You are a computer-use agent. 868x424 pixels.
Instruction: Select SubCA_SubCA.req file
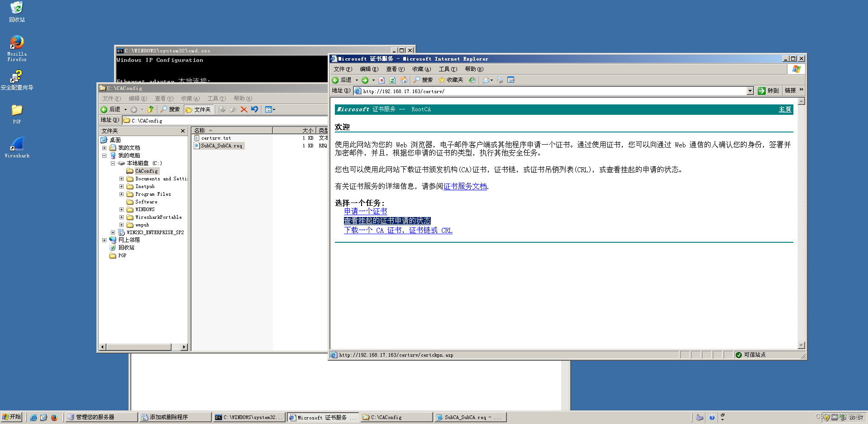coord(222,146)
